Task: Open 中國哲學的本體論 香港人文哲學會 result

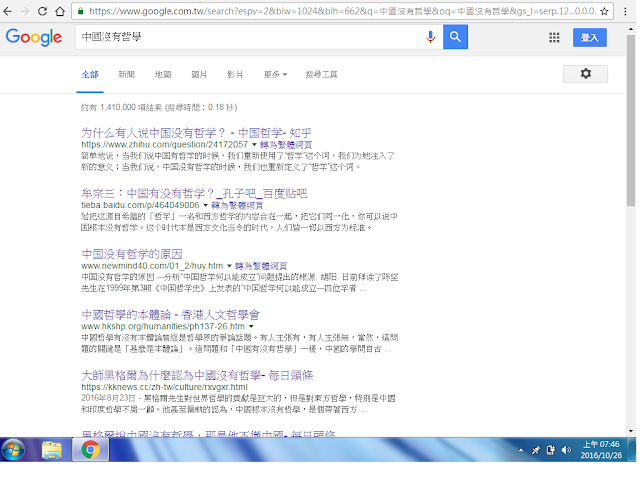Action: 171,315
